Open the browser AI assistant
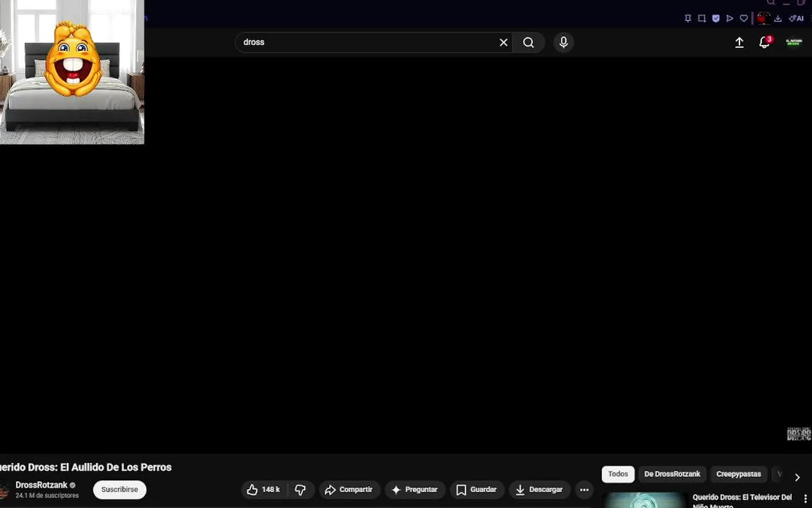The image size is (812, 508). (796, 18)
